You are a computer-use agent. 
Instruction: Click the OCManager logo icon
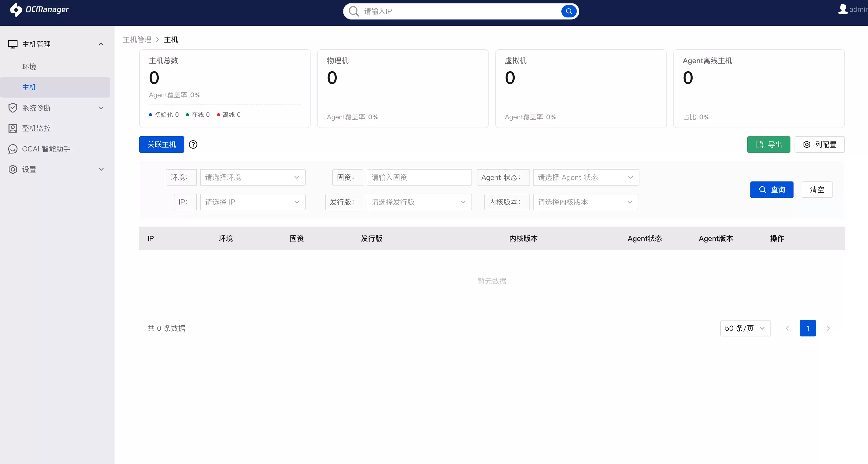coord(16,9)
